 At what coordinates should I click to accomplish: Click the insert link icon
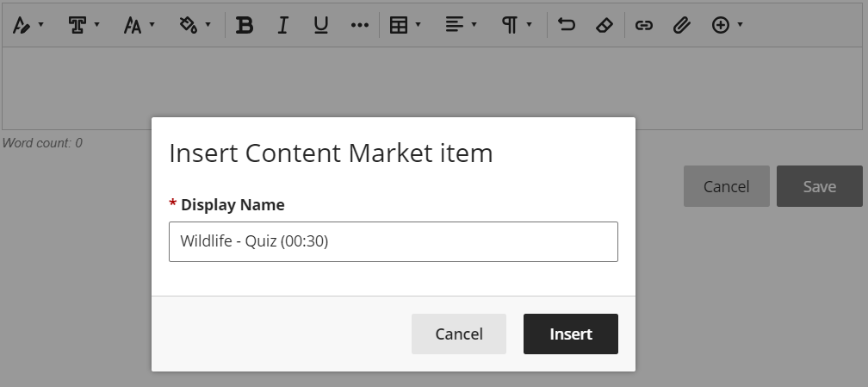(643, 25)
